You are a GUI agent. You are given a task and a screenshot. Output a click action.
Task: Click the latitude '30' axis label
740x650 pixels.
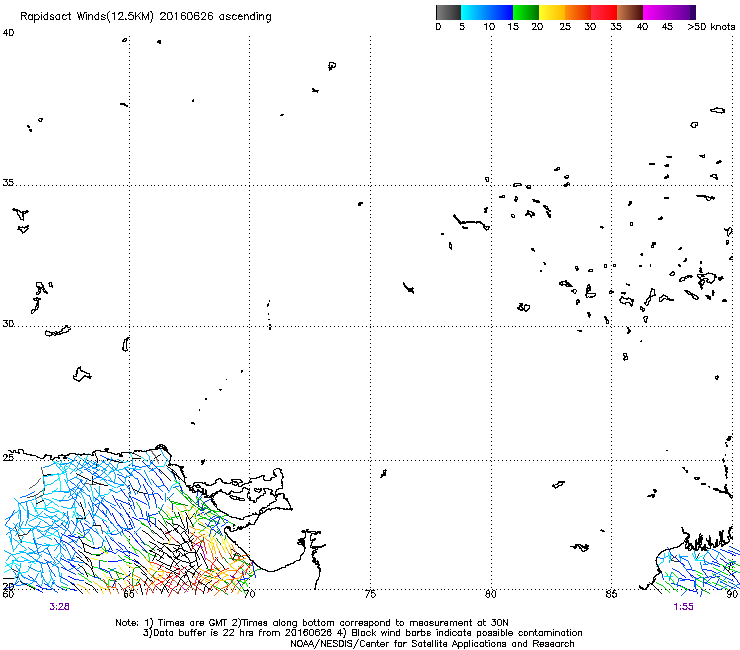8,324
